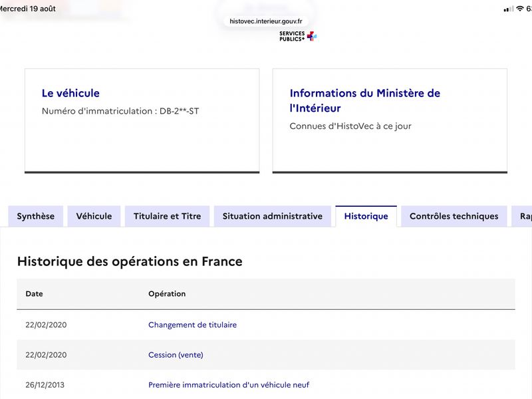
Task: Switch to the Véhicule tab
Action: pyautogui.click(x=94, y=216)
